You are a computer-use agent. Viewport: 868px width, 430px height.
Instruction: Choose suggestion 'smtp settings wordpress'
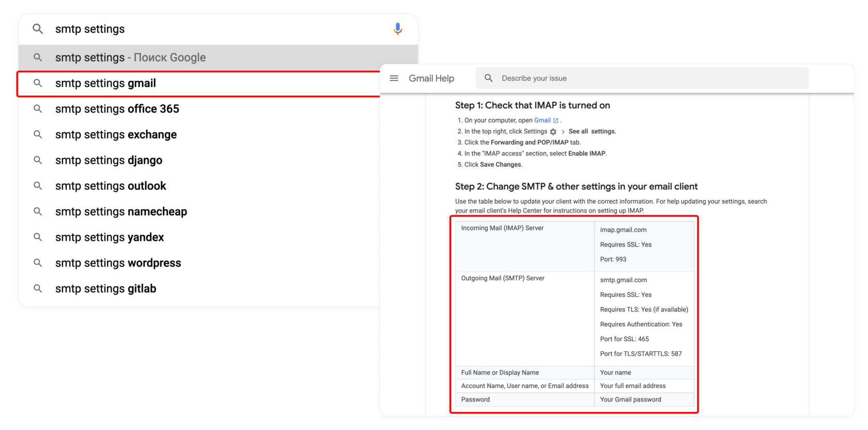[199, 263]
